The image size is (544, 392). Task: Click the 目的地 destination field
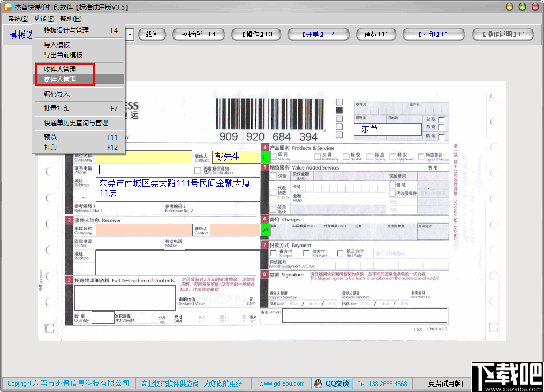click(404, 129)
